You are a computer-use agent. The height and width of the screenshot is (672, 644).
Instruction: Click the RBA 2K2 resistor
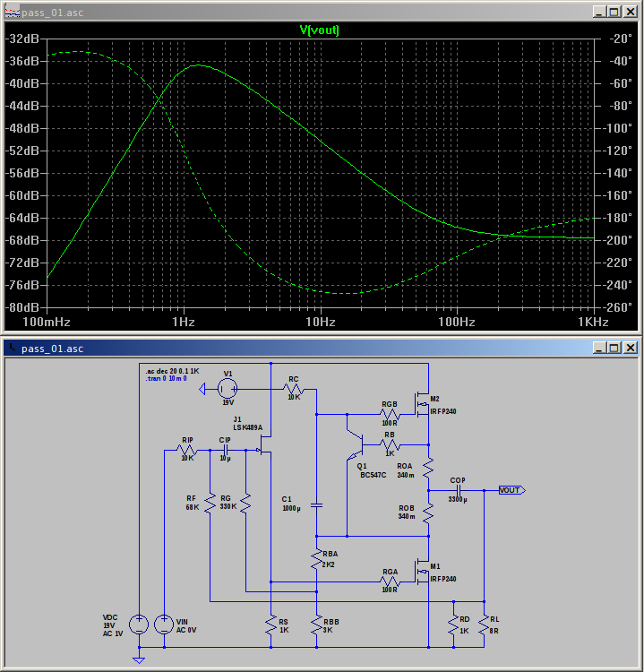(x=316, y=559)
